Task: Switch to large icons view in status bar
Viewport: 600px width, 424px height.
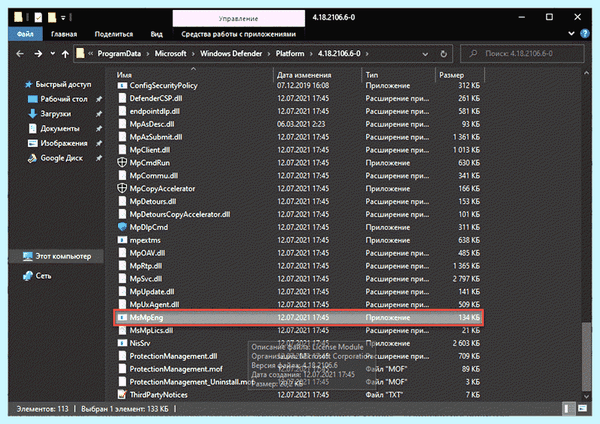Action: (582, 409)
